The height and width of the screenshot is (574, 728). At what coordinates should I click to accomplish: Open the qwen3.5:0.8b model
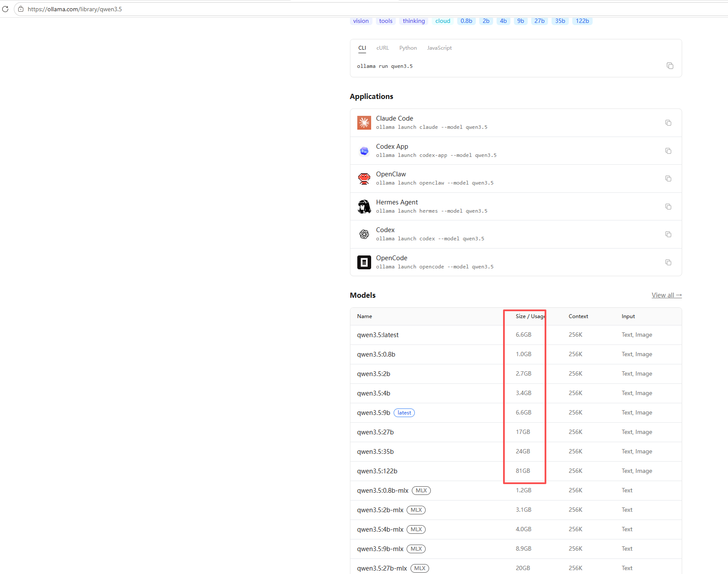pyautogui.click(x=376, y=354)
